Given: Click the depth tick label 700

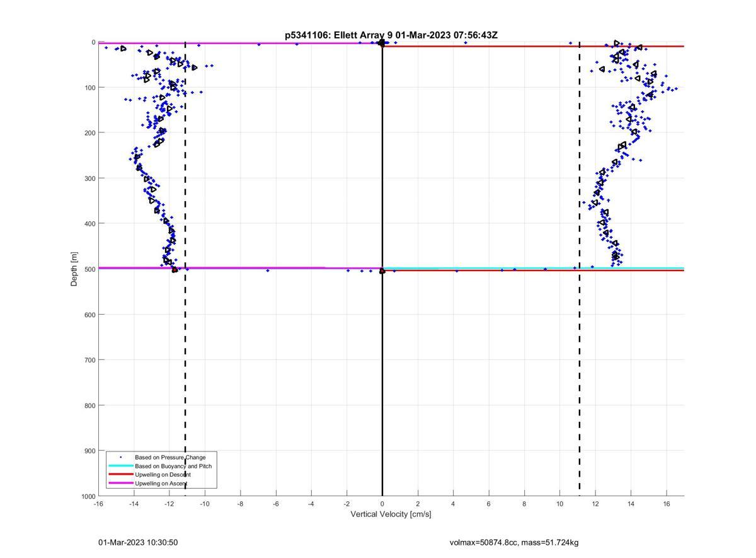Looking at the screenshot, I should pyautogui.click(x=89, y=360).
